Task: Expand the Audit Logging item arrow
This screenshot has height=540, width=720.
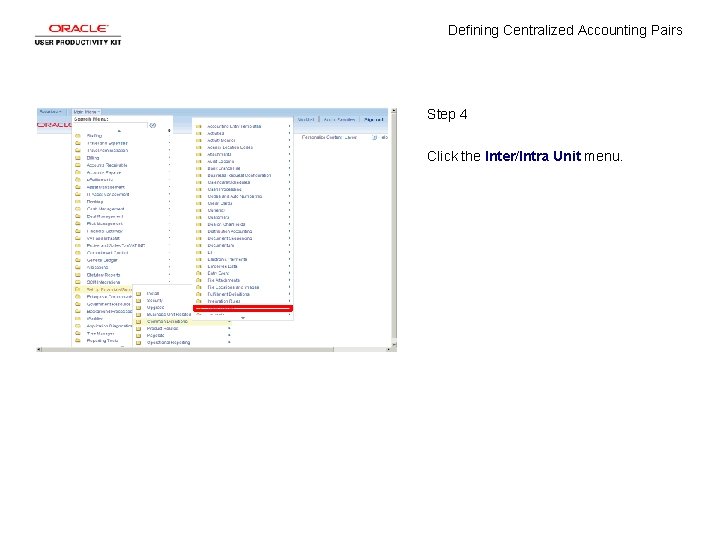Action: pos(289,161)
